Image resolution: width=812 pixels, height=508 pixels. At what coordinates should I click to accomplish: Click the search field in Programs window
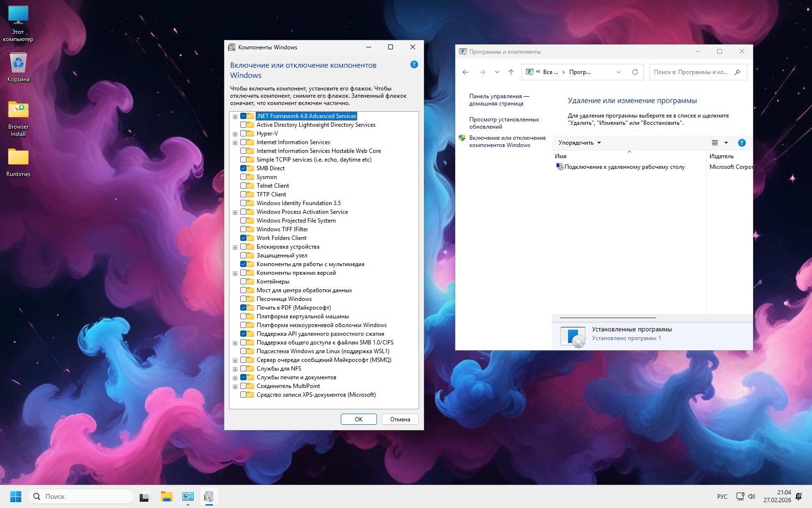pyautogui.click(x=691, y=72)
